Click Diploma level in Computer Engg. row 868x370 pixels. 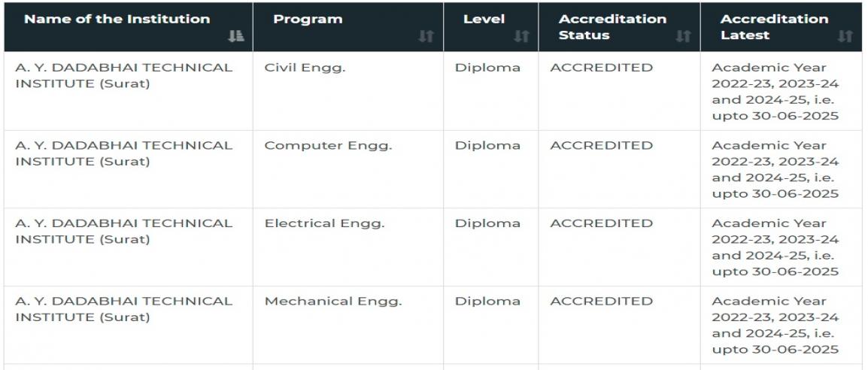(x=487, y=145)
